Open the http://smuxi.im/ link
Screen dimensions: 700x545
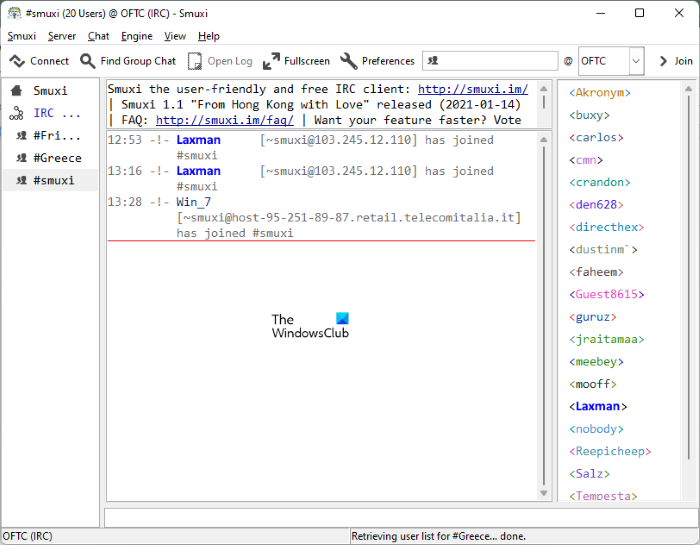473,89
